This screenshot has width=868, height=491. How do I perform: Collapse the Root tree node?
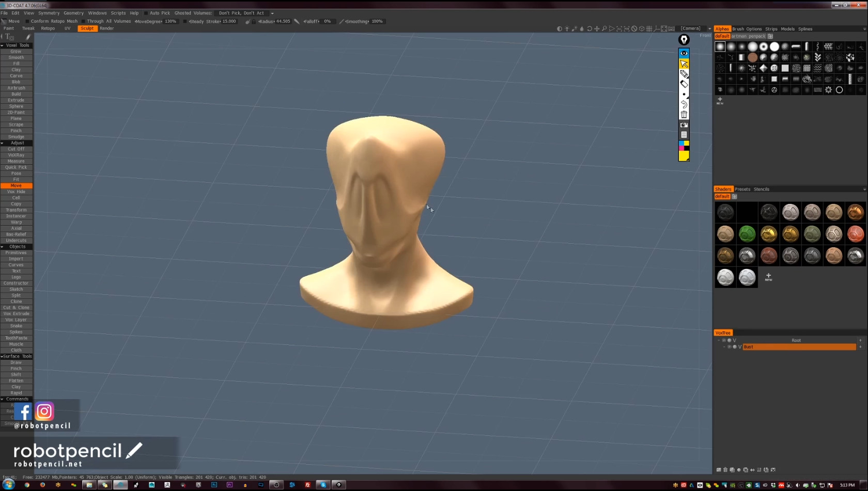719,340
